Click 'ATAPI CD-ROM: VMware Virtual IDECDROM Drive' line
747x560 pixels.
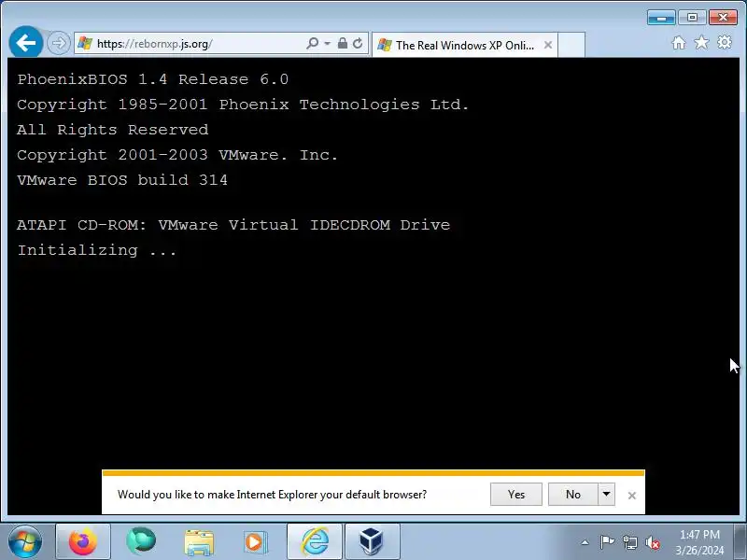coord(233,225)
